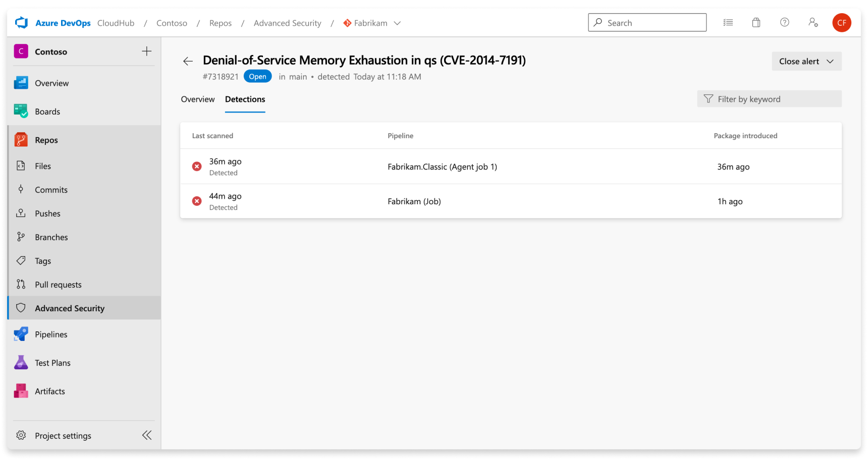Image resolution: width=868 pixels, height=460 pixels.
Task: Open the Pipelines section
Action: [x=50, y=334]
